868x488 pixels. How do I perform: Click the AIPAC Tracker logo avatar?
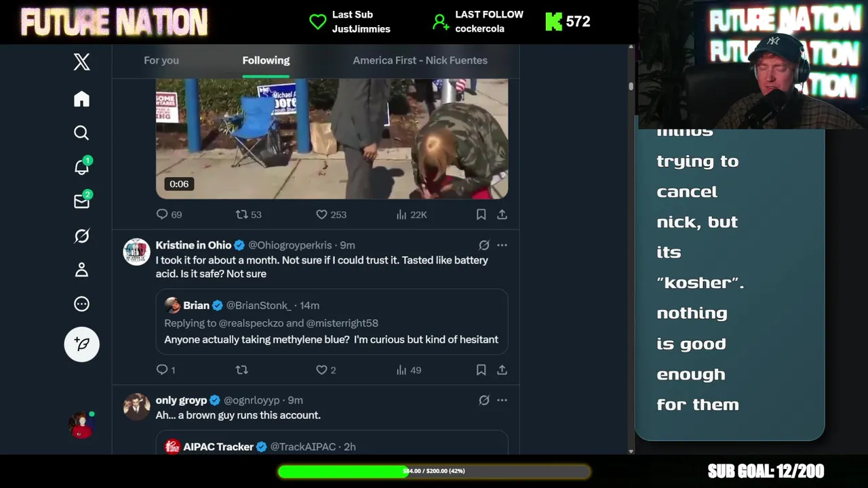coord(172,447)
